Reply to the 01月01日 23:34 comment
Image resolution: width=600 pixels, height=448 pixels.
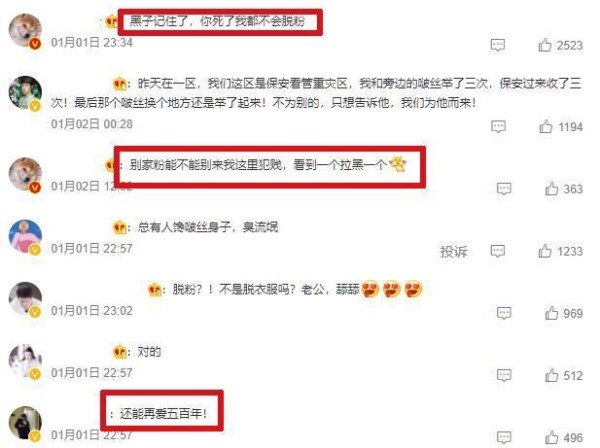pos(497,45)
